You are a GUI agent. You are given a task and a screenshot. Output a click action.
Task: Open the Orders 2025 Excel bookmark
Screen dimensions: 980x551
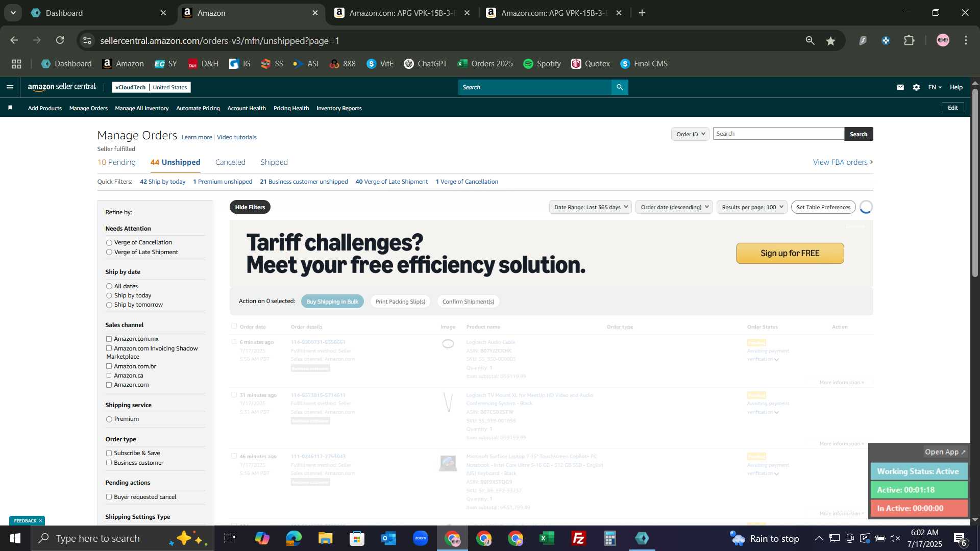485,64
